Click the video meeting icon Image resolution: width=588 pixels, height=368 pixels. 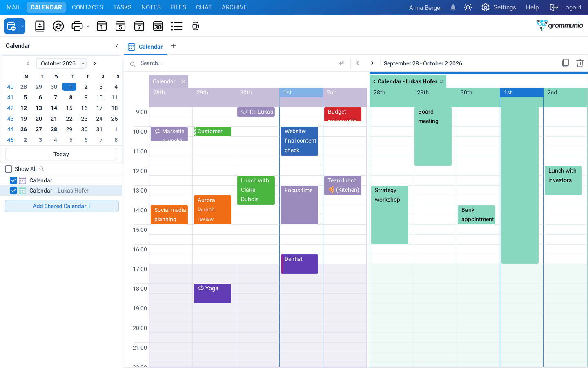click(196, 27)
